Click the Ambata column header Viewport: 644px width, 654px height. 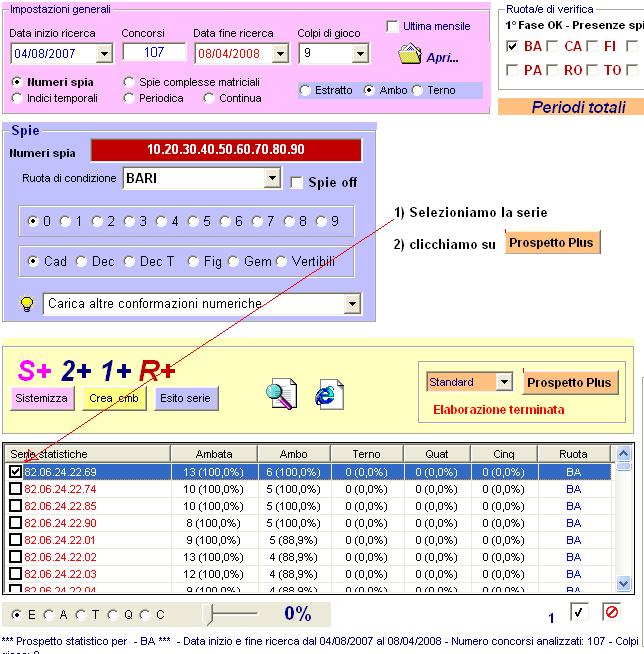pos(214,454)
